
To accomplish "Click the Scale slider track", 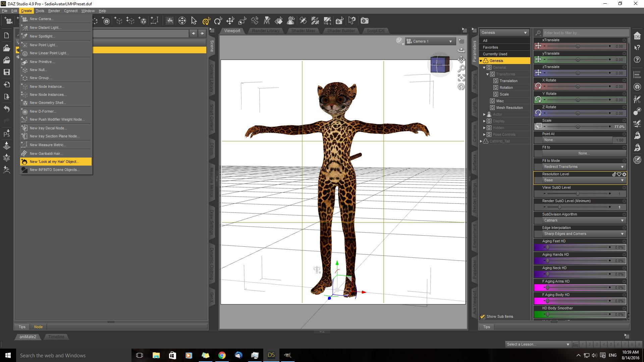I will point(577,127).
